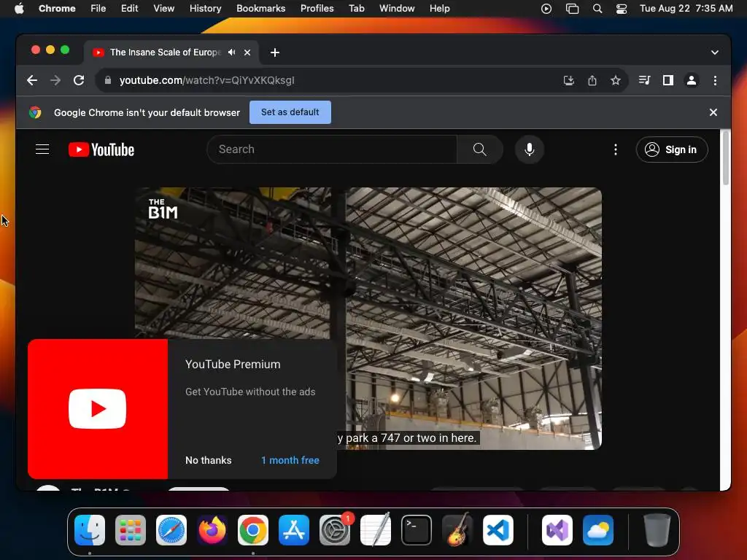Click the YouTube search magnifier button
This screenshot has width=747, height=560.
[x=480, y=149]
